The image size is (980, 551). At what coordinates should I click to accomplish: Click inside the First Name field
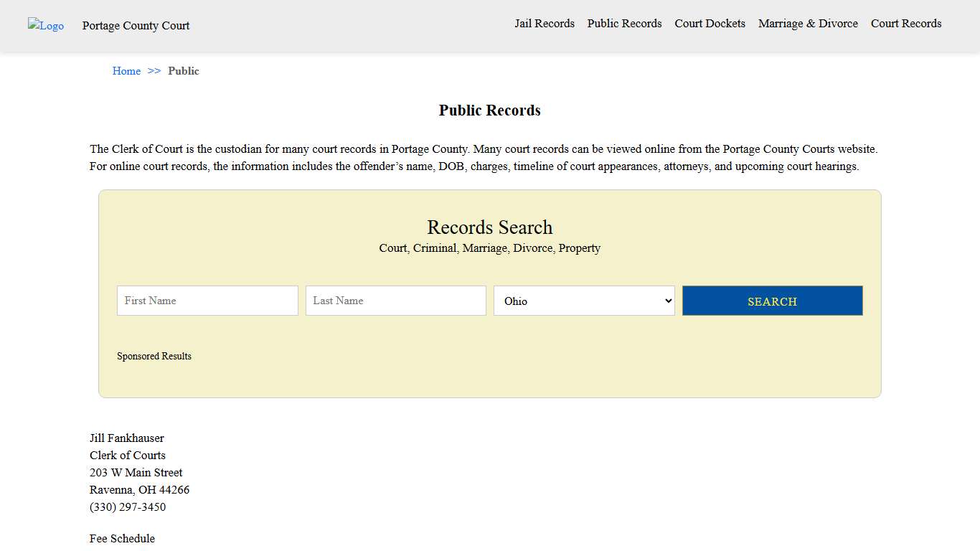coord(207,301)
